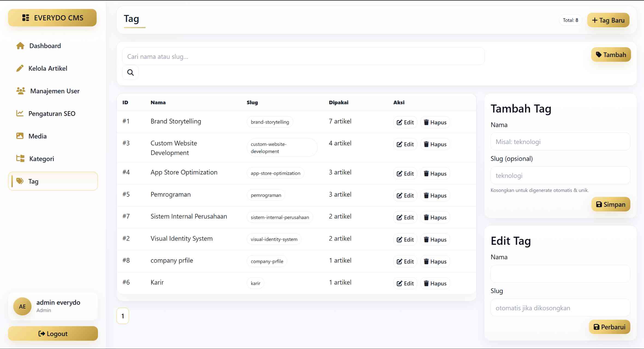Image resolution: width=644 pixels, height=349 pixels.
Task: Click the search magnifier icon button
Action: 130,73
